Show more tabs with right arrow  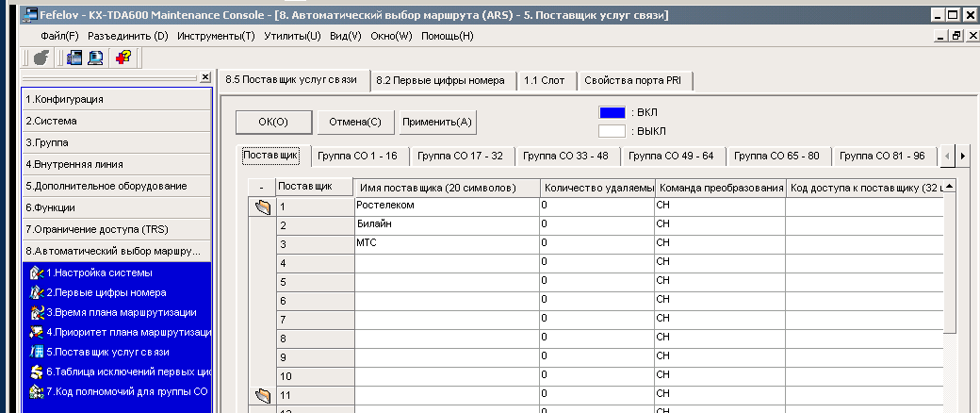pos(963,157)
